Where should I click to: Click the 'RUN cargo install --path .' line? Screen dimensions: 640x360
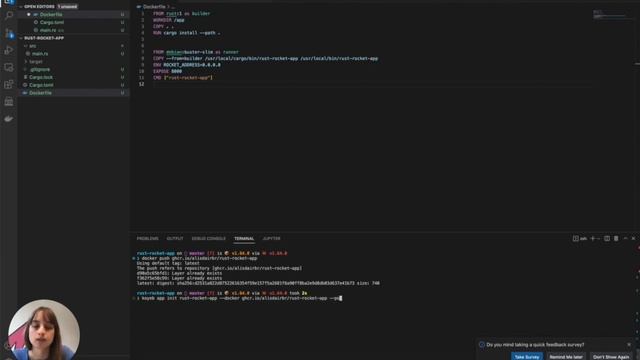pyautogui.click(x=187, y=33)
